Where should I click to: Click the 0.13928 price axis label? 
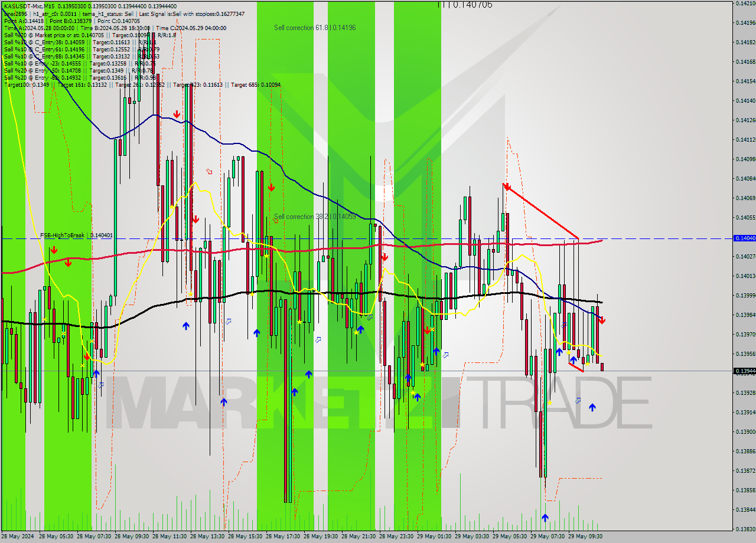[x=745, y=392]
